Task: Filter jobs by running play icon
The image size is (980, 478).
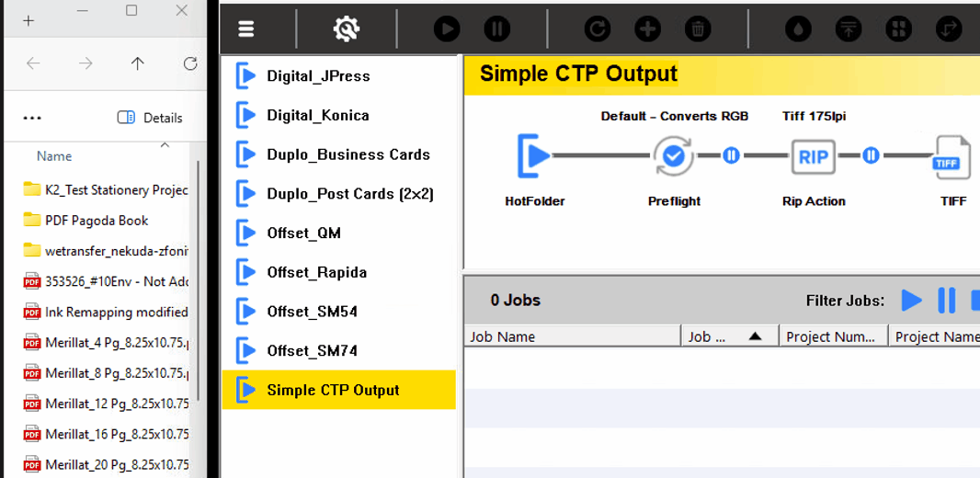Action: click(x=911, y=300)
